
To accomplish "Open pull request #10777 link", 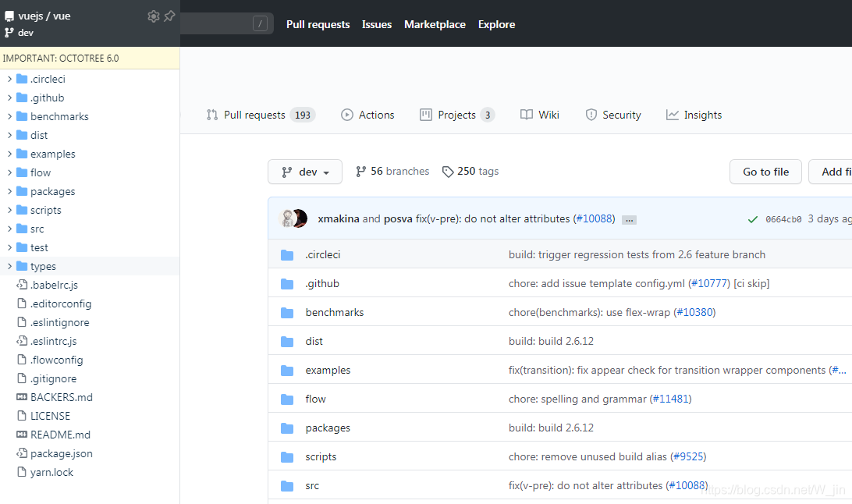I will pyautogui.click(x=711, y=283).
